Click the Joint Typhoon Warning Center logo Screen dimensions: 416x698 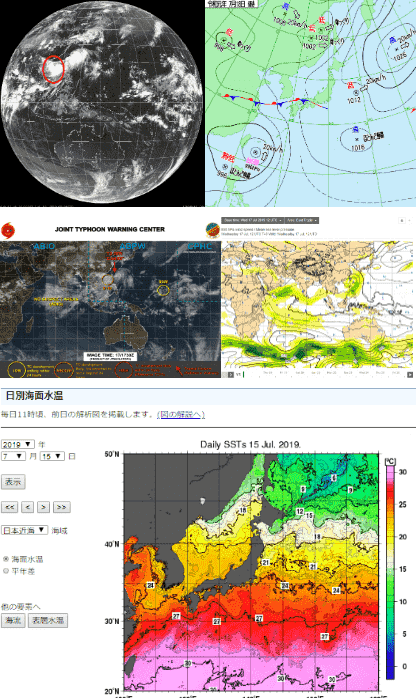point(8,231)
